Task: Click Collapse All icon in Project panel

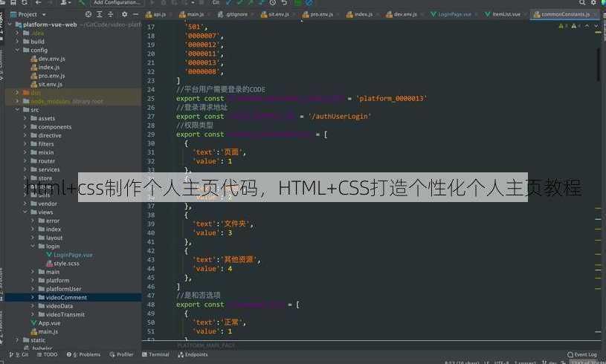Action: coord(110,14)
